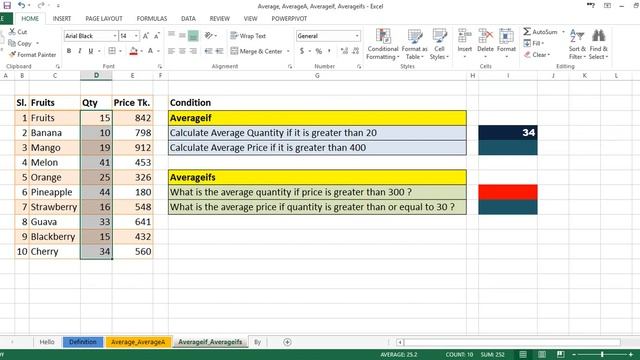Open the Font dialog launcher

pyautogui.click(x=160, y=66)
